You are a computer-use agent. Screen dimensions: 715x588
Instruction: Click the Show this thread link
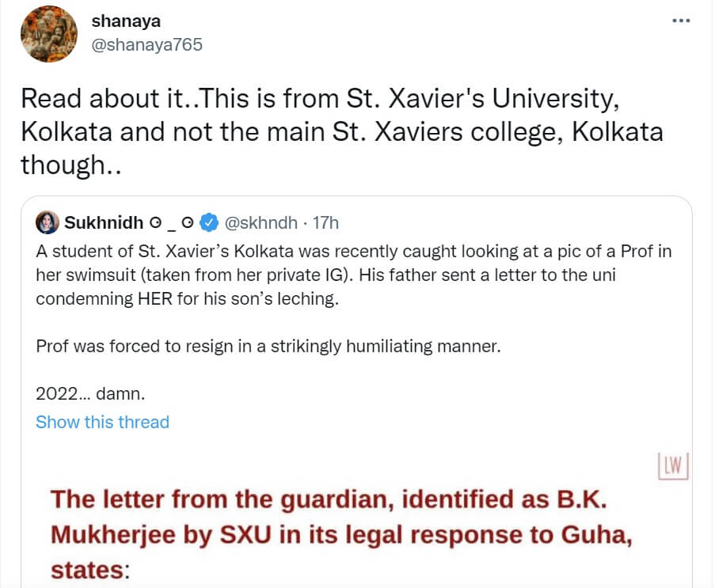pos(102,422)
